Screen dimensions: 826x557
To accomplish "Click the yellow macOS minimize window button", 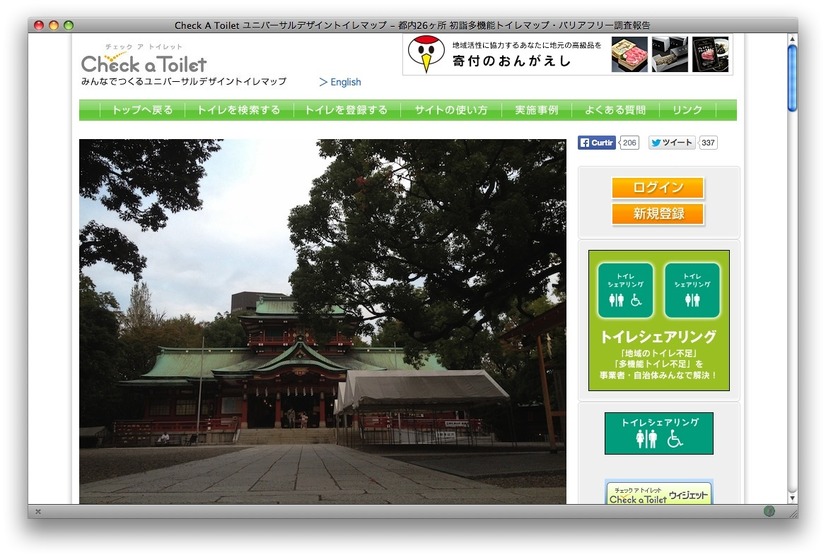I will tap(54, 25).
